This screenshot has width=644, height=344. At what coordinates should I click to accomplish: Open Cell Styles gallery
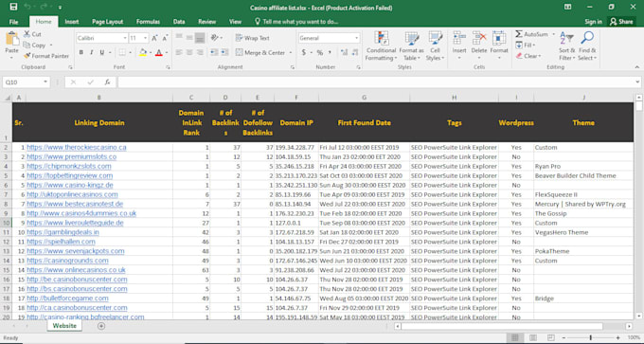tap(435, 46)
